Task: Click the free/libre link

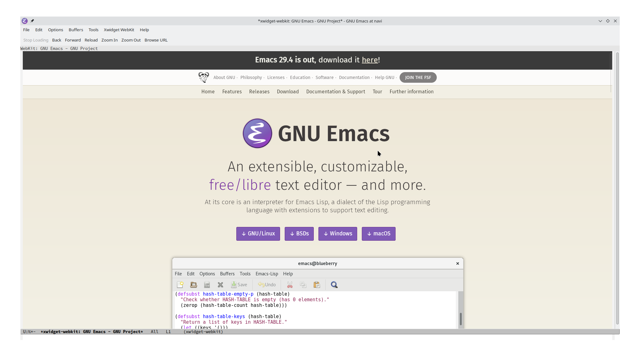Action: click(240, 185)
